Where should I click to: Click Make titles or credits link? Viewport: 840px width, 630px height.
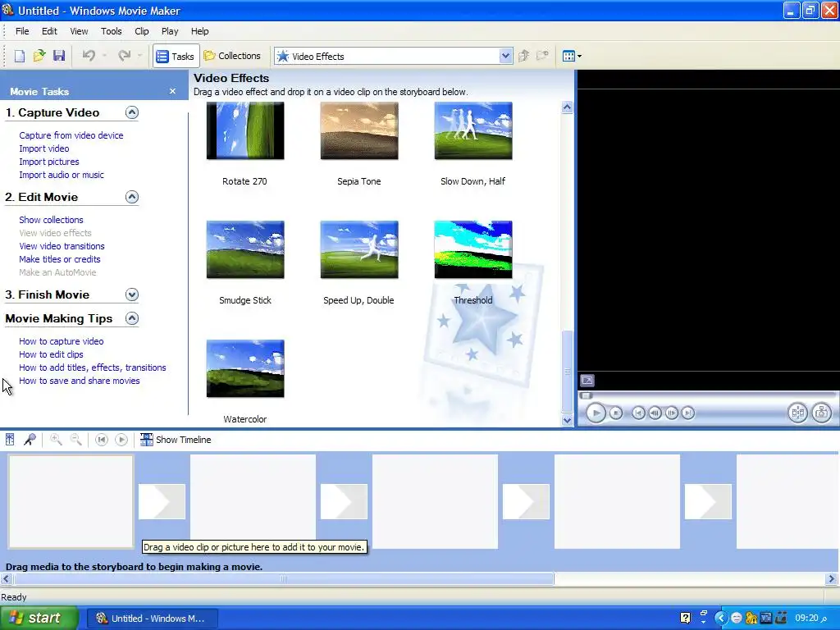(x=59, y=259)
